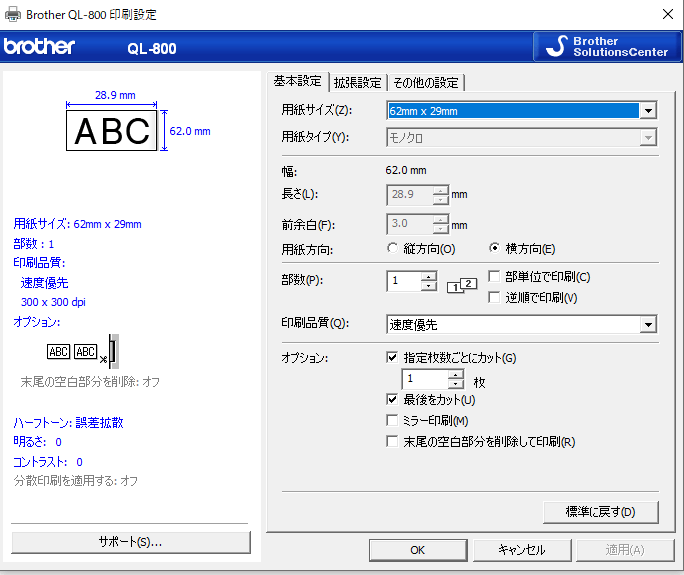Decrease 長さ length down arrow
This screenshot has height=575, width=684.
pyautogui.click(x=441, y=200)
